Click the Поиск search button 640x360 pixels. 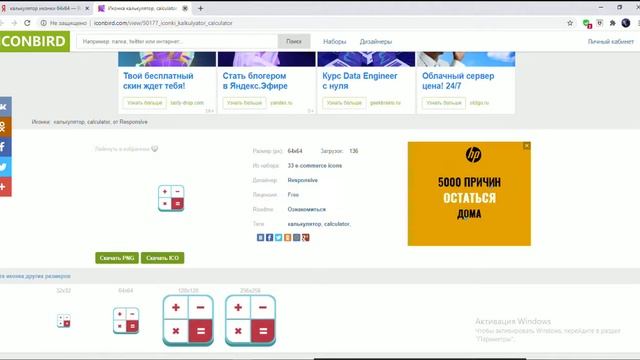[x=294, y=41]
